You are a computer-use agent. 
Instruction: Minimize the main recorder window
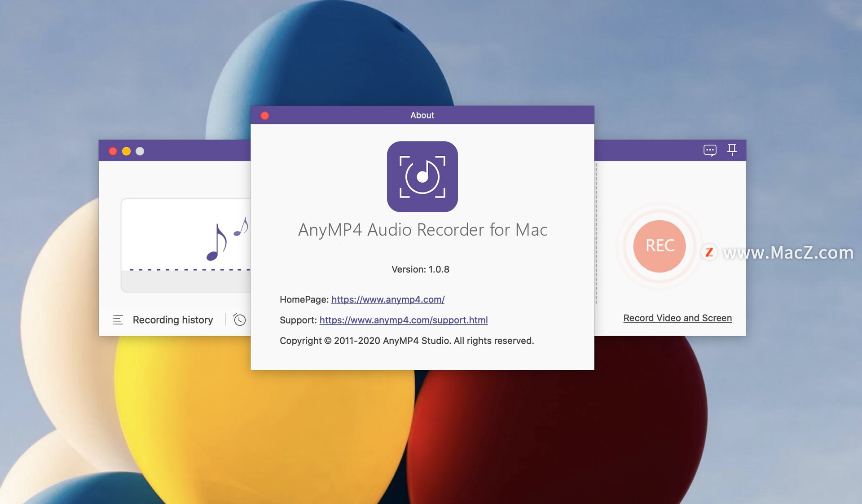(127, 151)
